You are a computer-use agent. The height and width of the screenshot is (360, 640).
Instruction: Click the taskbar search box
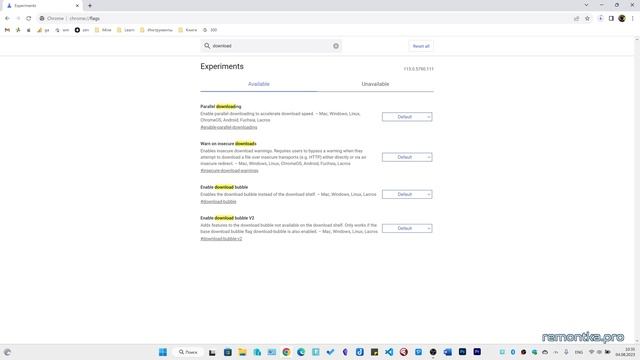coord(188,352)
